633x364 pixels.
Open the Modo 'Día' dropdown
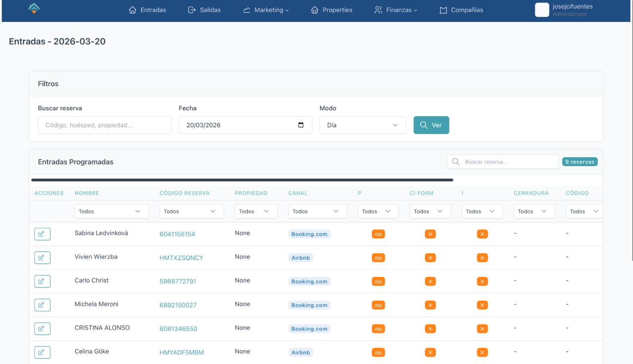pyautogui.click(x=363, y=125)
